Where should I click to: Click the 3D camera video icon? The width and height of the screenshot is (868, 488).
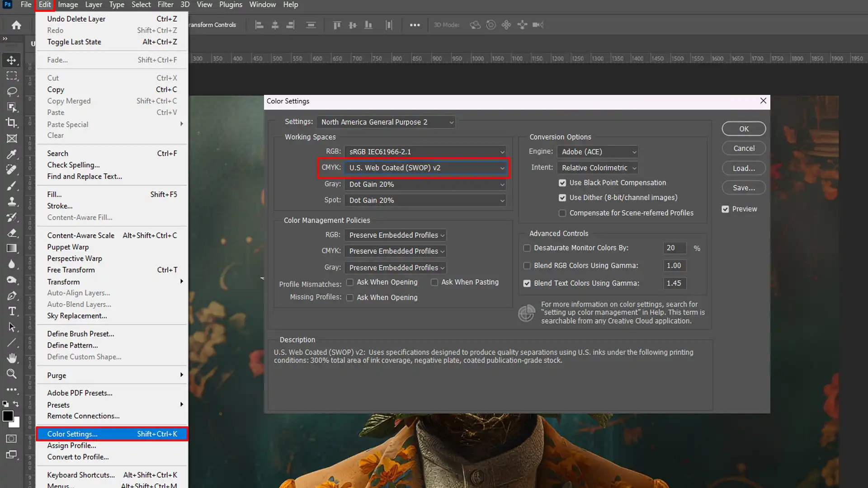coord(538,25)
